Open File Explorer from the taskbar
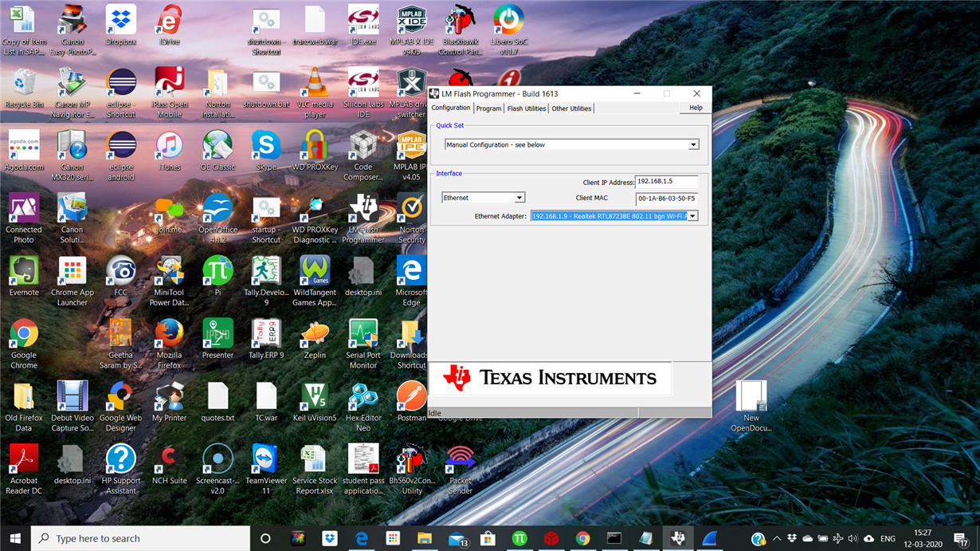The width and height of the screenshot is (980, 551). 425,538
